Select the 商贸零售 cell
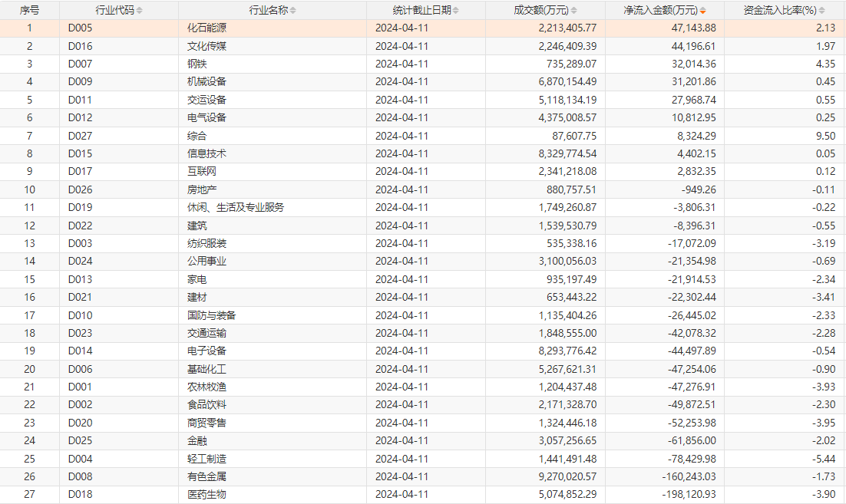 click(207, 423)
